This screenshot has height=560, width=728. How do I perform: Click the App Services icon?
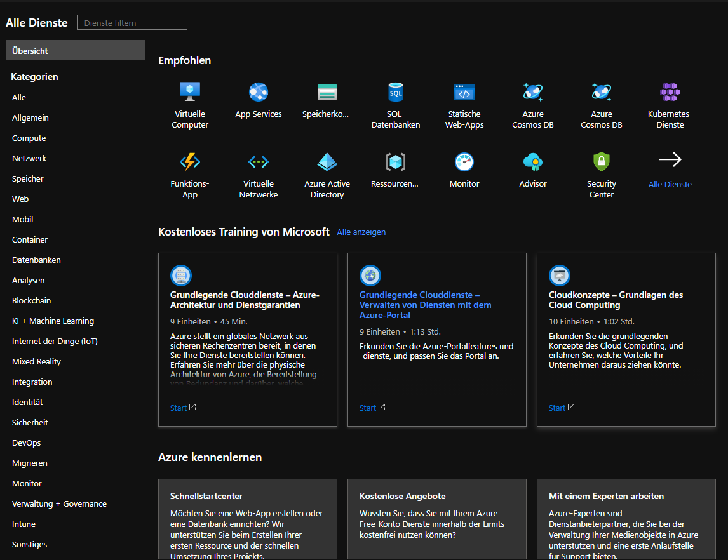259,93
